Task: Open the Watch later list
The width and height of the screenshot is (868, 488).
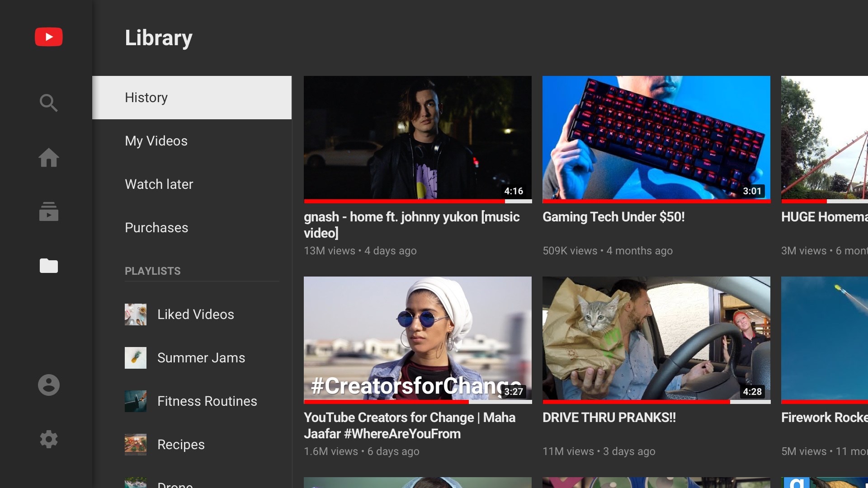Action: click(x=159, y=184)
